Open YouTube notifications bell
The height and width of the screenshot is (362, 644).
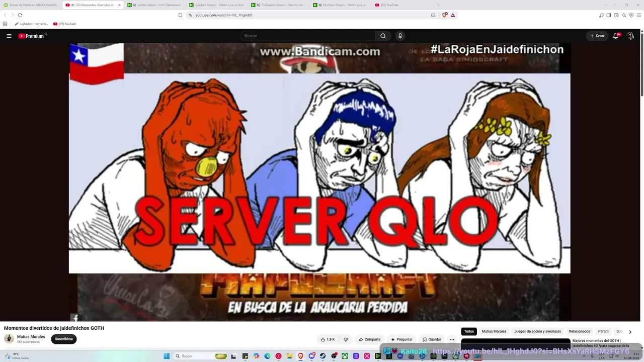click(616, 36)
